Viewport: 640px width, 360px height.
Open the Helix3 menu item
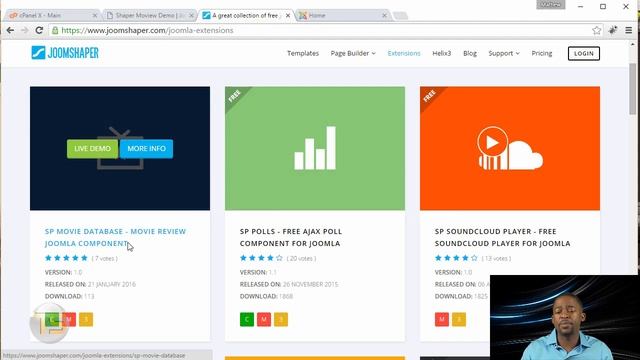point(442,53)
